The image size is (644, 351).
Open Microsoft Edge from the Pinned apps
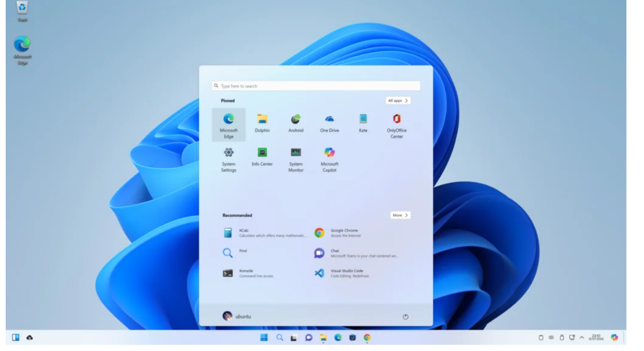[229, 125]
